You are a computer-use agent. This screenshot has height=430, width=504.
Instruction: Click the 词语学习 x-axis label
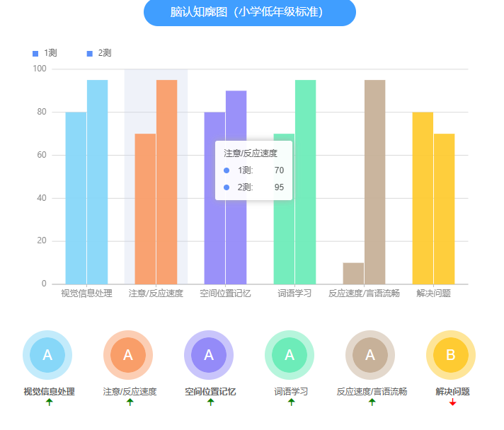click(x=294, y=294)
